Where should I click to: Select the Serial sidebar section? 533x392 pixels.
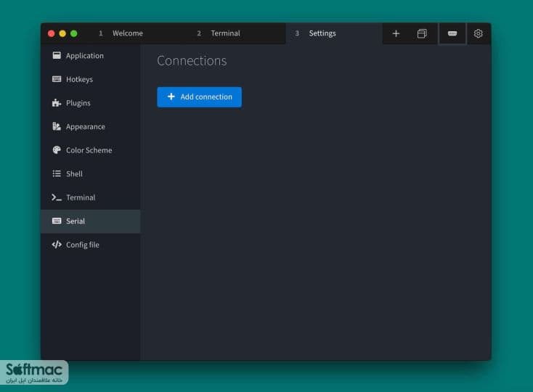click(91, 221)
